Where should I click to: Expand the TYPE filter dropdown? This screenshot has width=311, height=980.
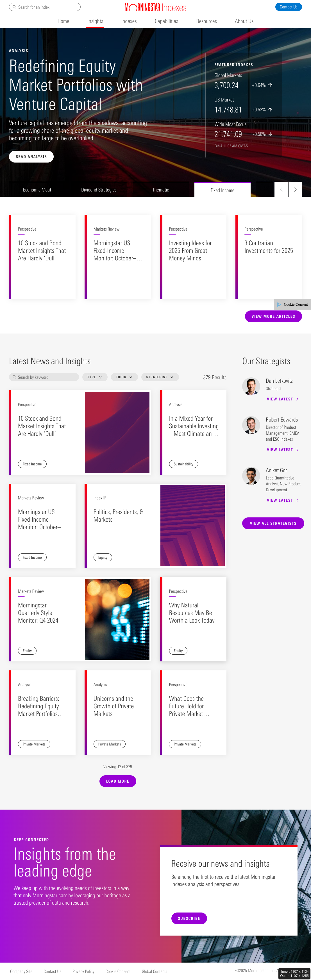click(95, 377)
